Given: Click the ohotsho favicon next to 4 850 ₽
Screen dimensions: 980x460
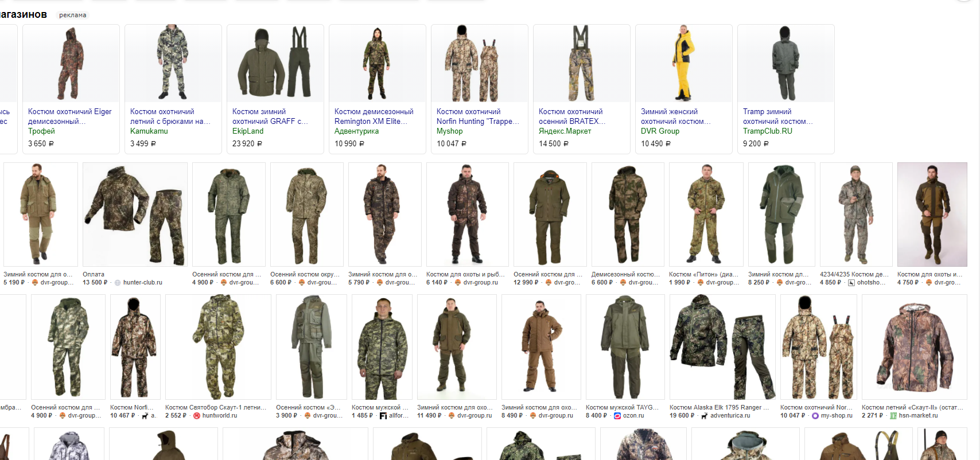Looking at the screenshot, I should [851, 283].
